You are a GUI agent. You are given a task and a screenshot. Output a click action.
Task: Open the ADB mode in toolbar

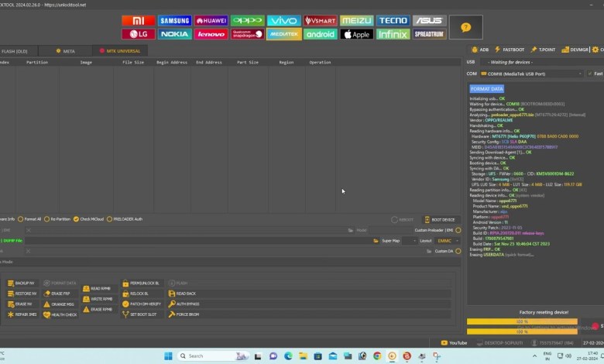(480, 50)
